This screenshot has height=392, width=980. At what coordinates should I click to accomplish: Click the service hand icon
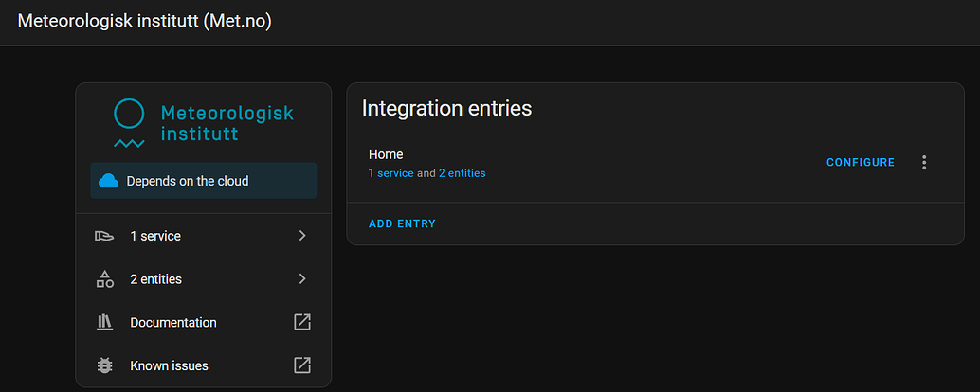[x=105, y=236]
